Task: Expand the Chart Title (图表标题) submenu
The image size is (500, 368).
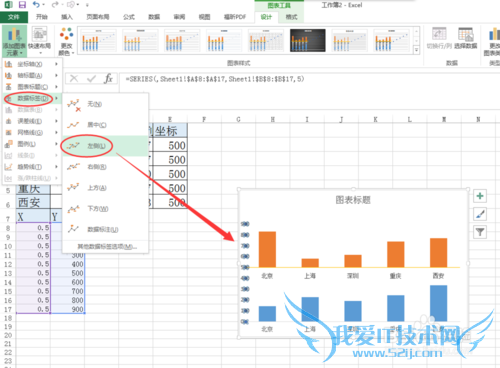Action: point(32,87)
